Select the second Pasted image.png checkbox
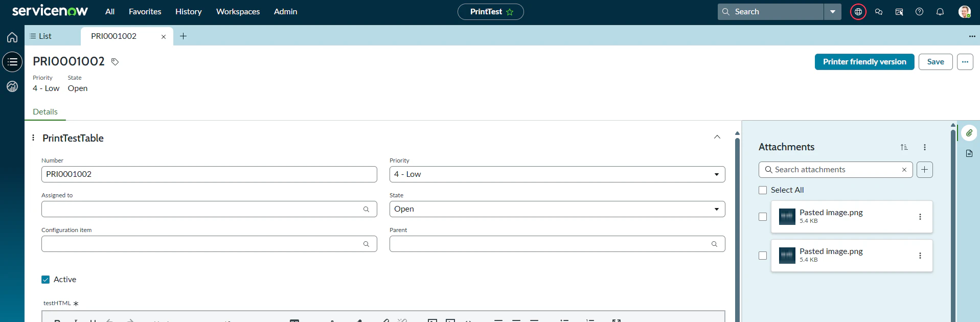The width and height of the screenshot is (980, 322). [763, 256]
